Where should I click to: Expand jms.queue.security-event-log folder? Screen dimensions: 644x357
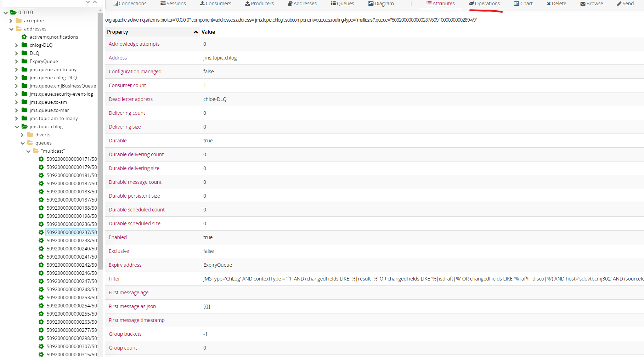point(16,94)
